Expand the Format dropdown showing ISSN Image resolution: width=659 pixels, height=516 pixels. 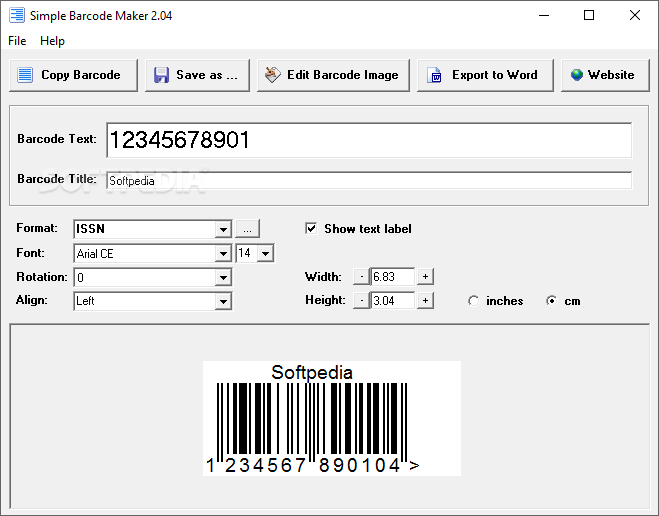click(223, 229)
